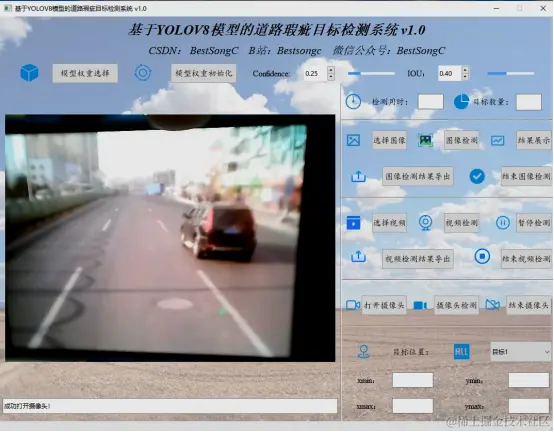The width and height of the screenshot is (554, 432).
Task: Click the xmin coordinate field
Action: [413, 380]
